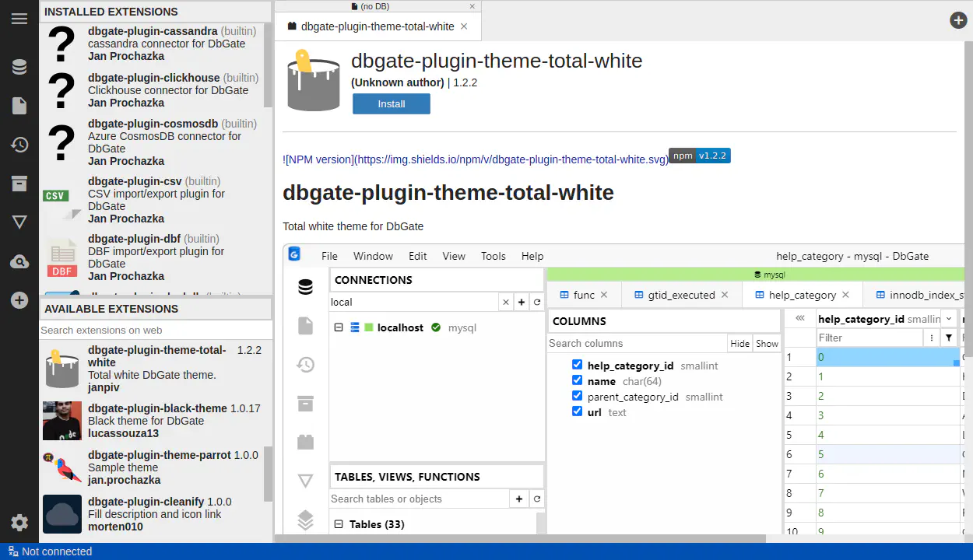Focus the Search extensions on web field
This screenshot has height=560, width=973.
point(156,330)
